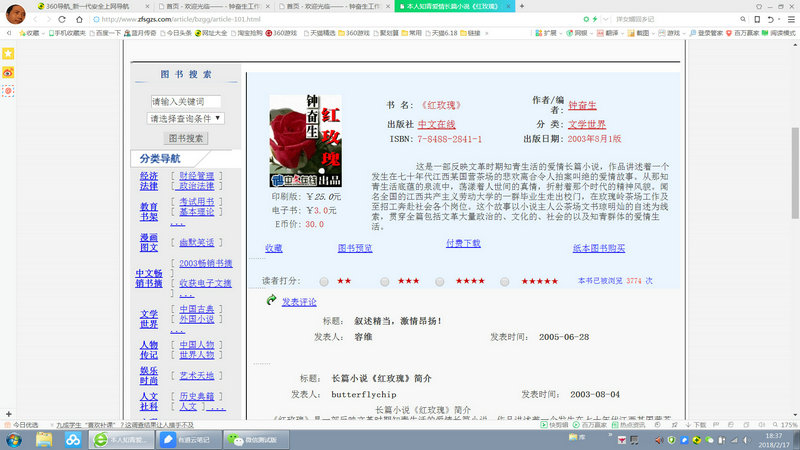Click the browser reload button

(x=62, y=19)
